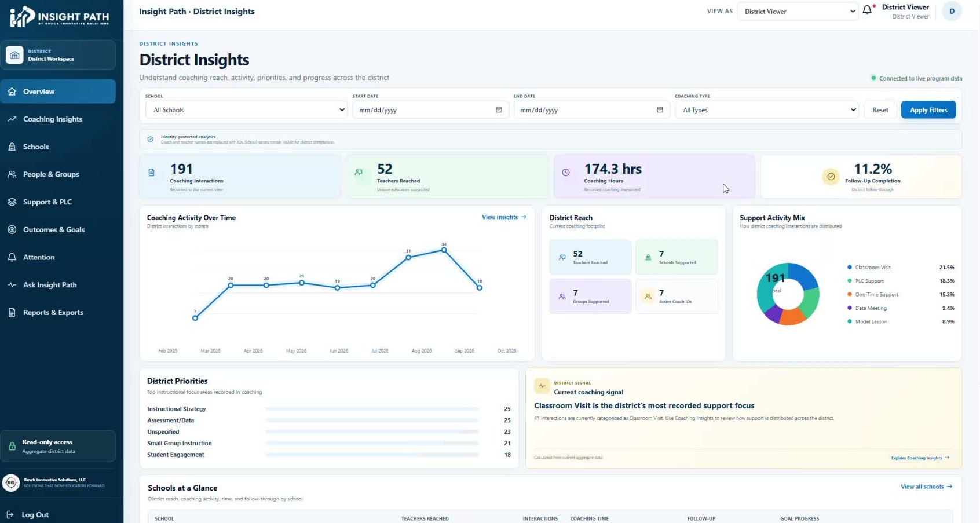Click the Schools building icon in sidebar
The height and width of the screenshot is (523, 980).
[12, 147]
